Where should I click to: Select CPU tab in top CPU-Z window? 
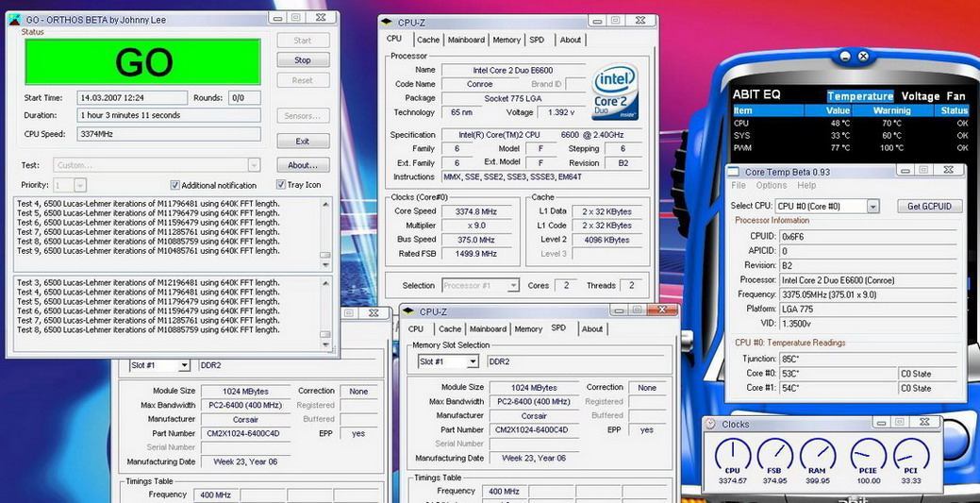pyautogui.click(x=394, y=39)
